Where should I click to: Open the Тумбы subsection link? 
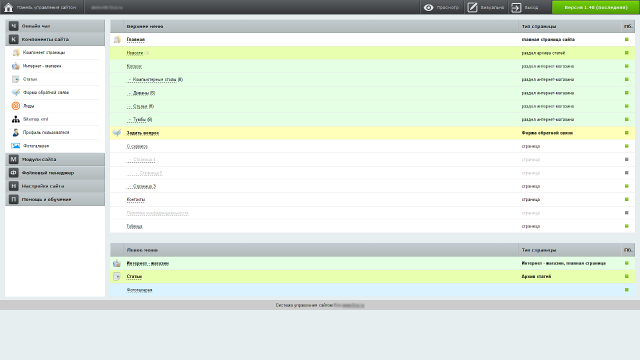140,120
